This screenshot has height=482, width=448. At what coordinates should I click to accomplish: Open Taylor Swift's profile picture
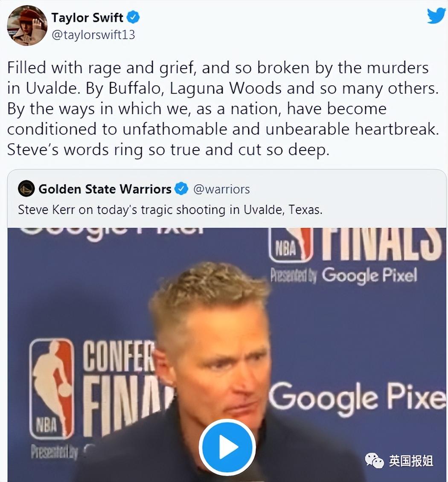point(27,26)
